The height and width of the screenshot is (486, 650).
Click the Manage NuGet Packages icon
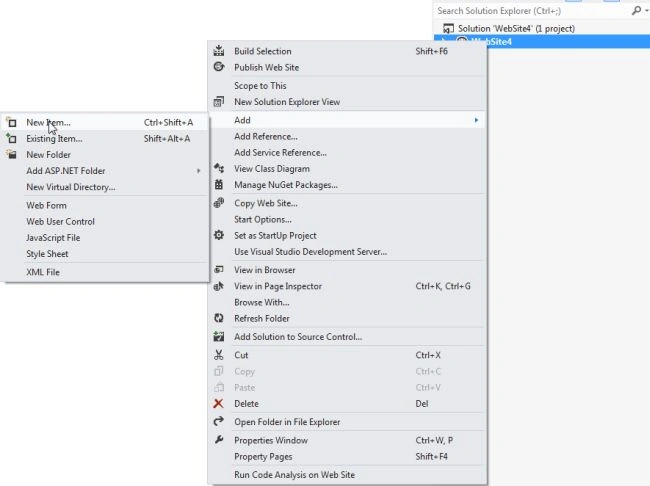point(219,185)
